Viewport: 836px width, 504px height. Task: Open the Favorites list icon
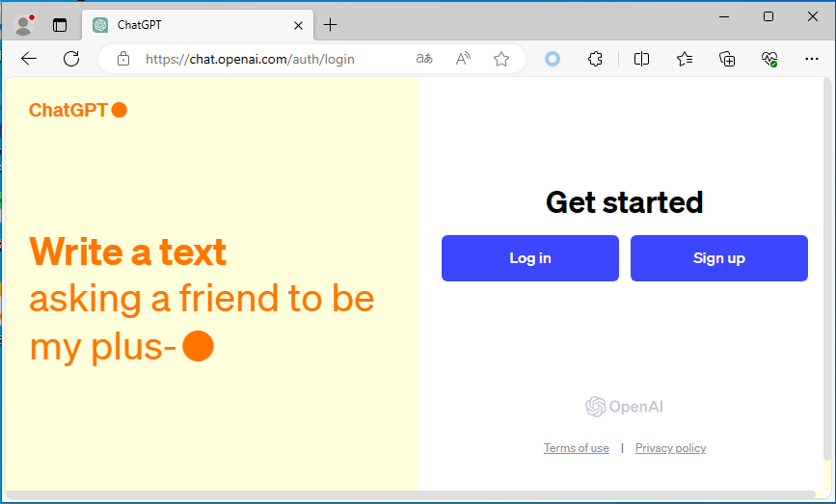pos(685,59)
